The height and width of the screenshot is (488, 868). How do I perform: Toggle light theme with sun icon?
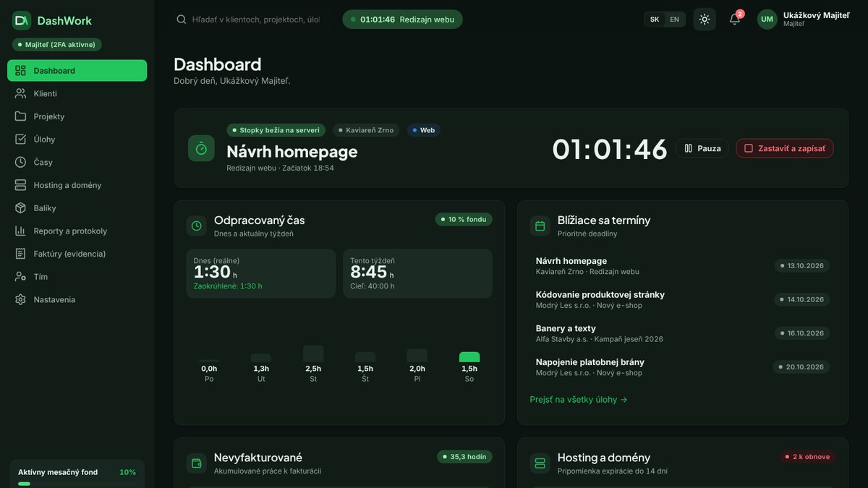(705, 20)
